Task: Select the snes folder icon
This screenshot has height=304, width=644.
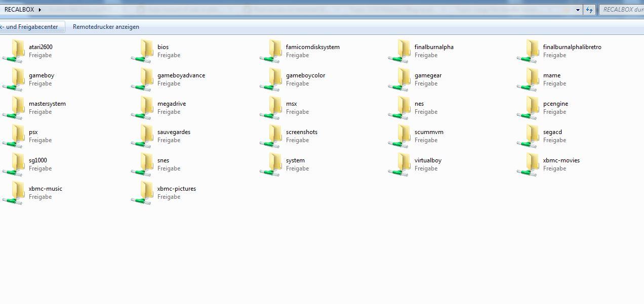Action: pos(142,164)
